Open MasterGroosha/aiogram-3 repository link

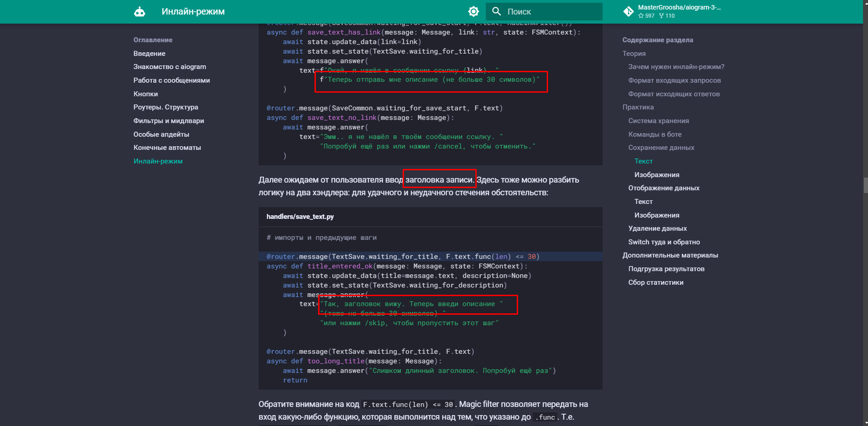click(679, 8)
